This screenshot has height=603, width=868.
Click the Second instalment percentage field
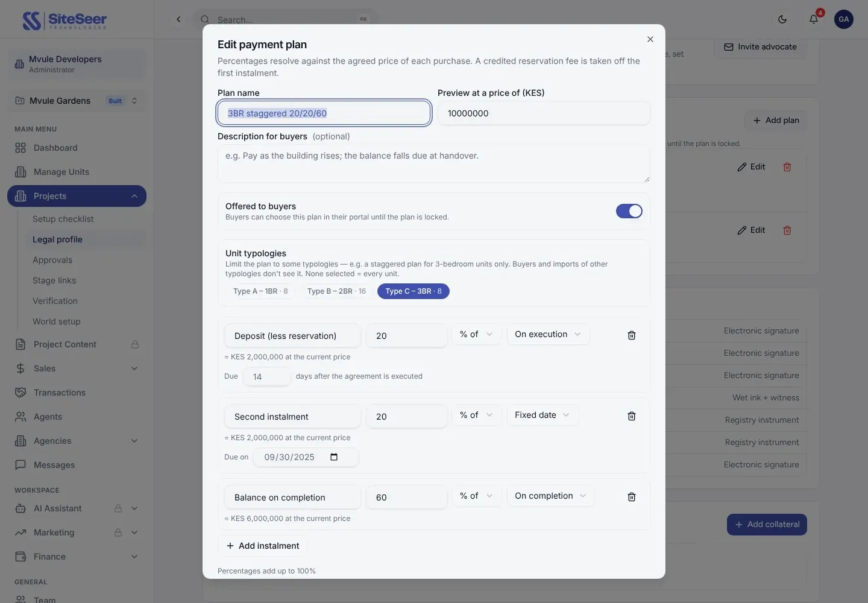[x=407, y=416]
